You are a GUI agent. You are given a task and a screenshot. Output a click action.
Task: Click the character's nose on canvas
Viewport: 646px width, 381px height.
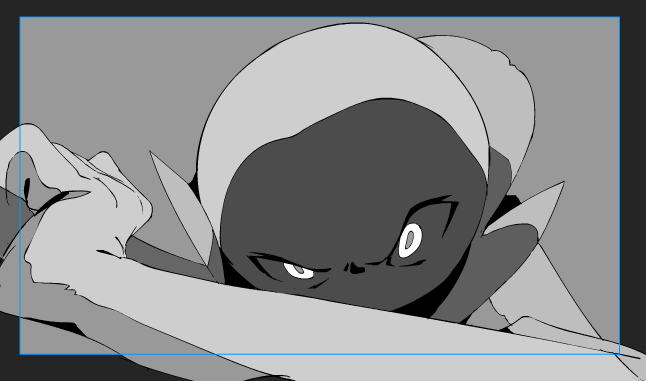354,269
